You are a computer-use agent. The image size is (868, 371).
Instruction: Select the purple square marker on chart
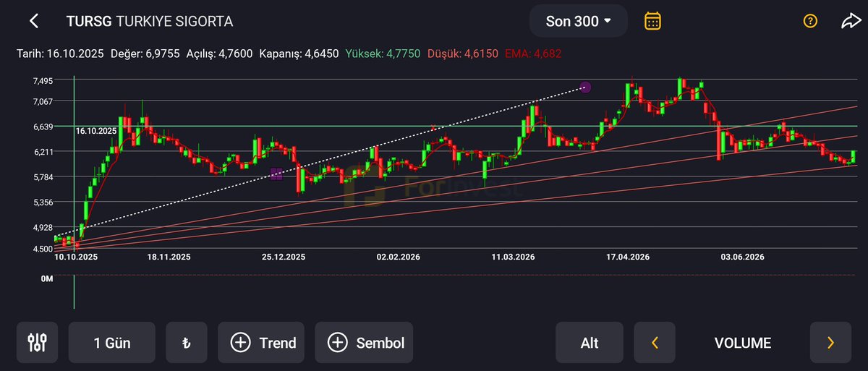click(276, 174)
